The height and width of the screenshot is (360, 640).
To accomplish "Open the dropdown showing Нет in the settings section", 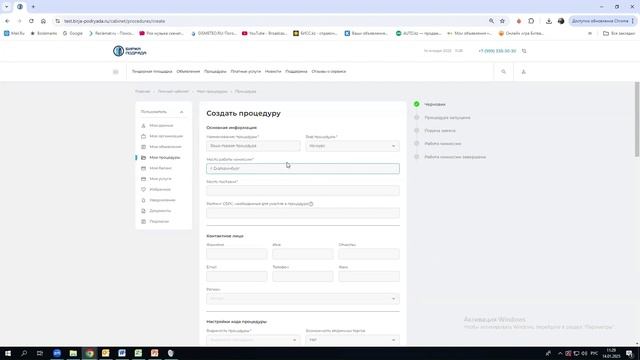I will [x=353, y=340].
